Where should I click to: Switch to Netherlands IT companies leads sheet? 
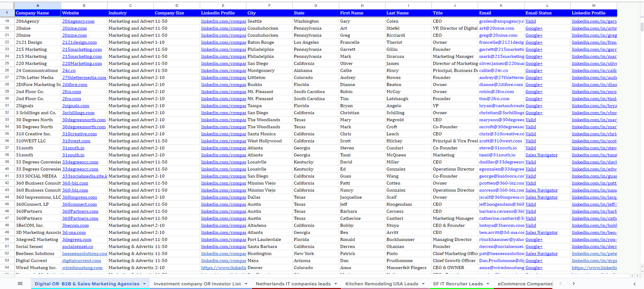point(293,284)
